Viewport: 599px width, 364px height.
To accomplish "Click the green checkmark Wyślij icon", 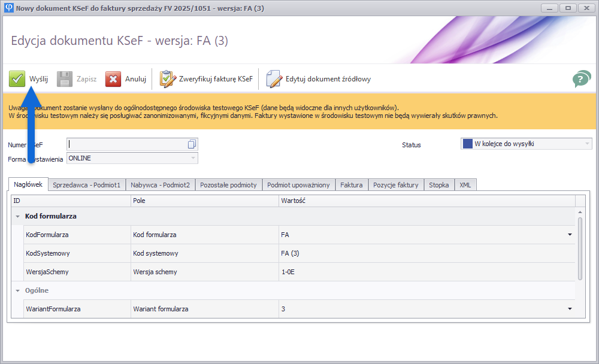I will point(17,79).
